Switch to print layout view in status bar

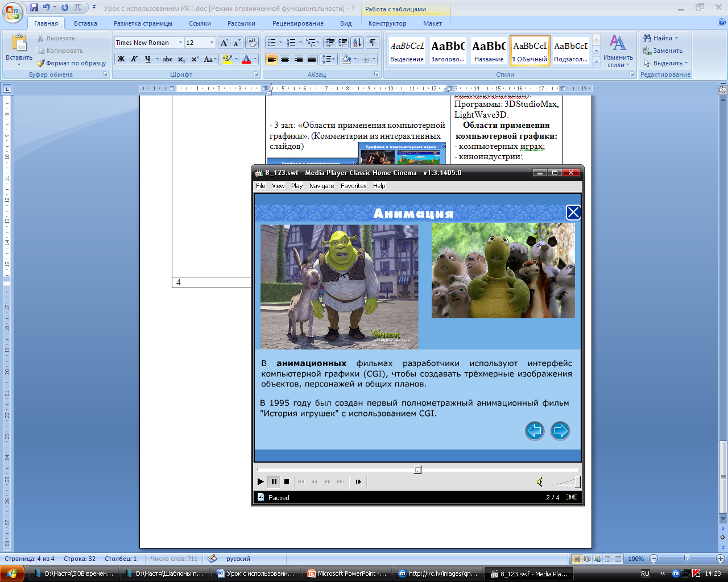click(577, 559)
